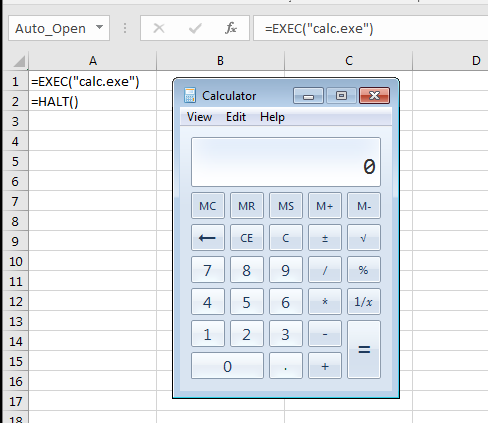
Task: Open the Help menu in Calculator
Action: pos(272,117)
